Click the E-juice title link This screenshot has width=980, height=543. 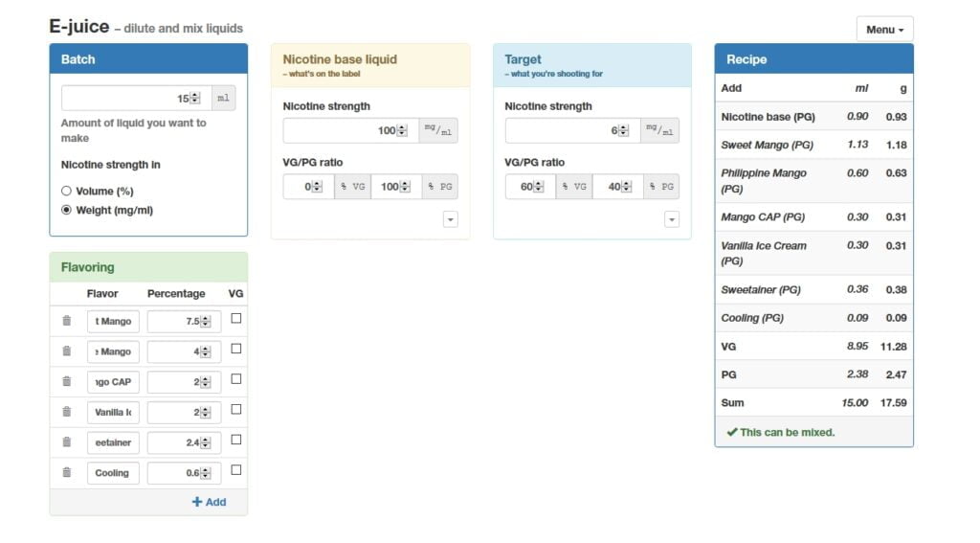(x=79, y=26)
